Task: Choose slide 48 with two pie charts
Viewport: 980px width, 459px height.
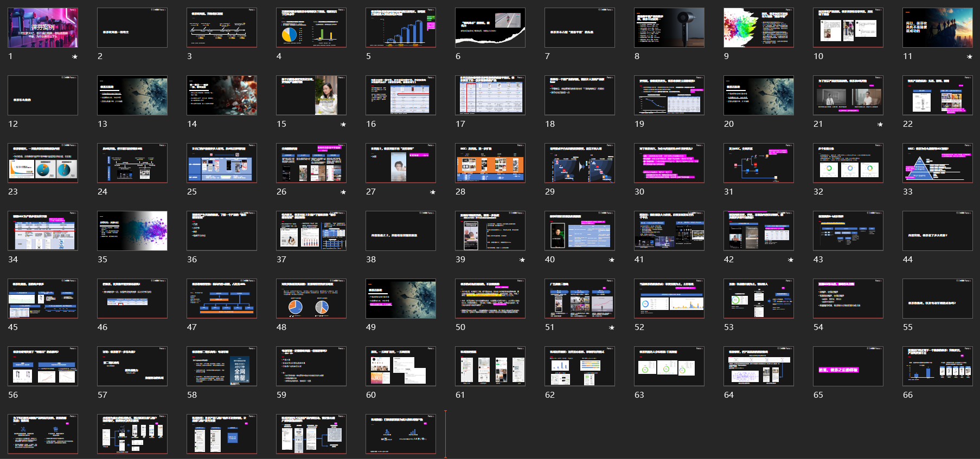Action: tap(311, 299)
